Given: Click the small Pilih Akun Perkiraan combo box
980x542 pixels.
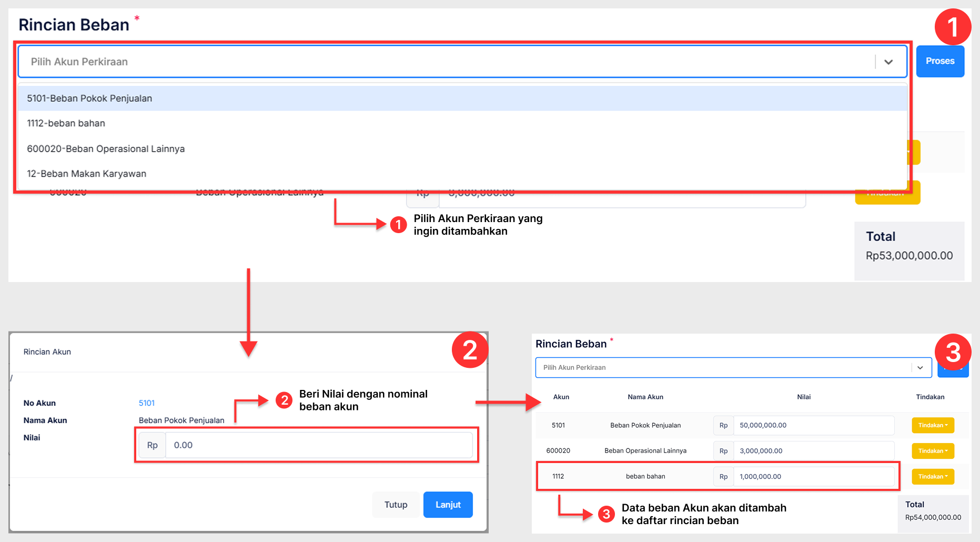Looking at the screenshot, I should pos(723,368).
